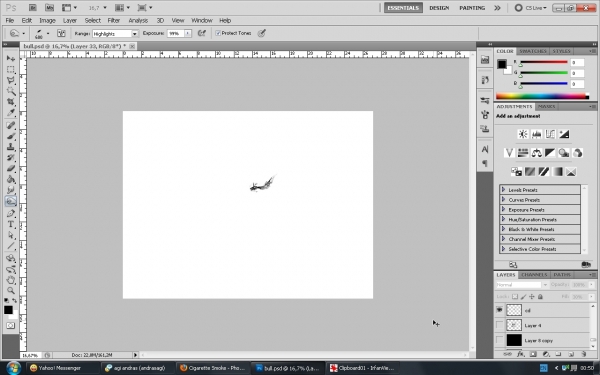Select the Crop tool
The image size is (600, 375).
point(11,102)
